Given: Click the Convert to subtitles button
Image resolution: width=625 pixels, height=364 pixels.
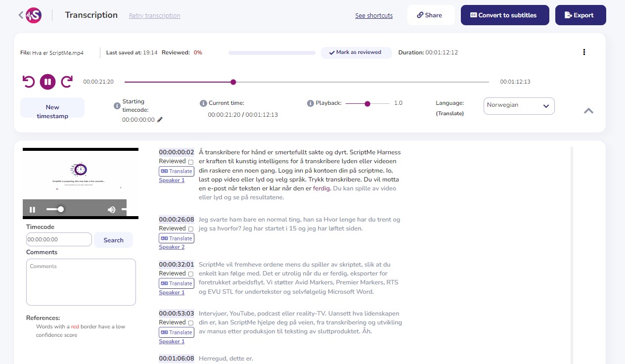Looking at the screenshot, I should (505, 15).
